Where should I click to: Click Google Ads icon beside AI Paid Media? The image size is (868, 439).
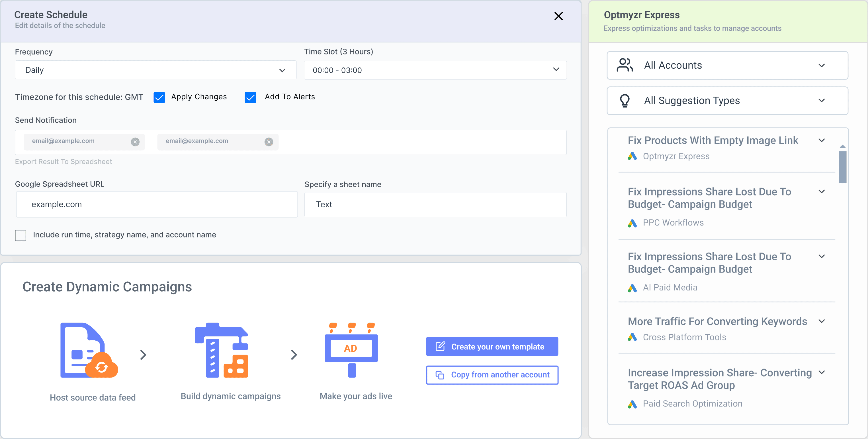[632, 288]
